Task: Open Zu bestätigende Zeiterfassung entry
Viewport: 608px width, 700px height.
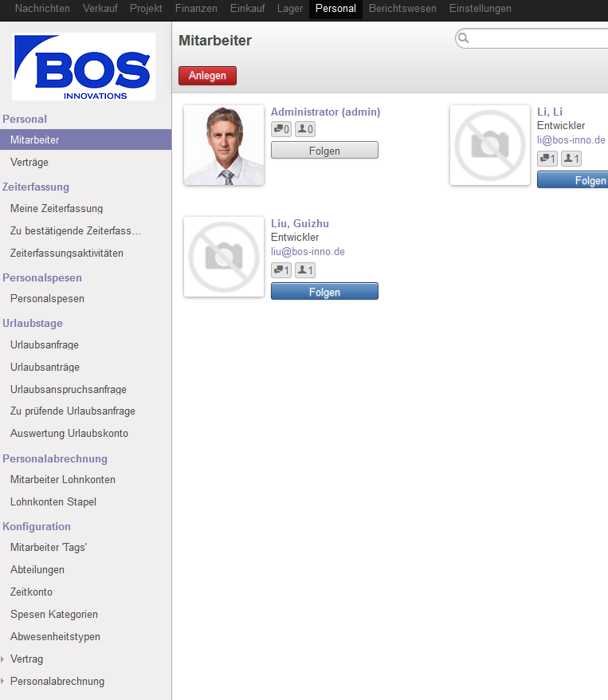Action: (x=76, y=230)
